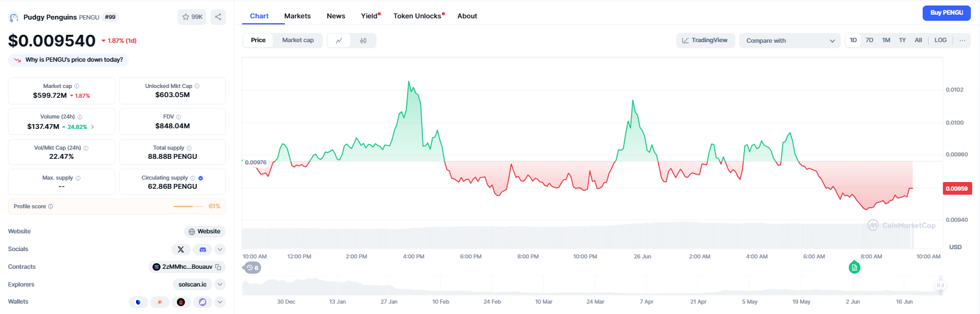Open News tab
Image resolution: width=980 pixels, height=314 pixels.
pos(336,16)
